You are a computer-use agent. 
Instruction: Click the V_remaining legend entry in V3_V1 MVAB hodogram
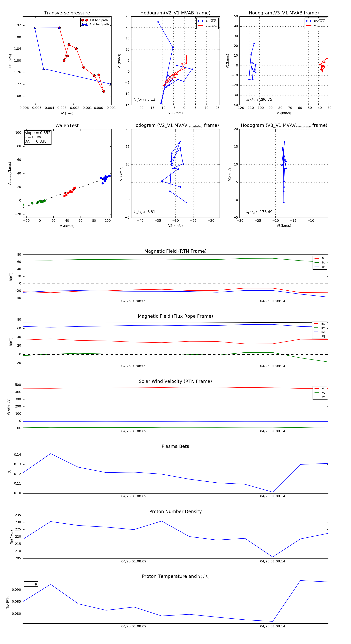pyautogui.click(x=316, y=26)
